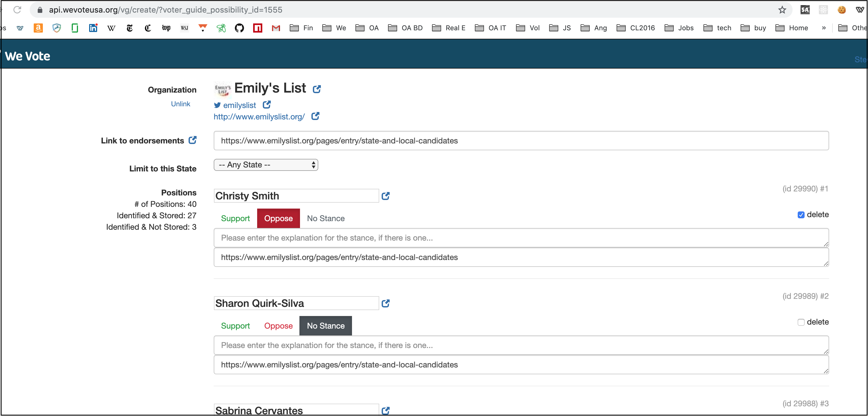This screenshot has height=416, width=868.
Task: Click external icon beside Link to endorsements
Action: point(192,140)
